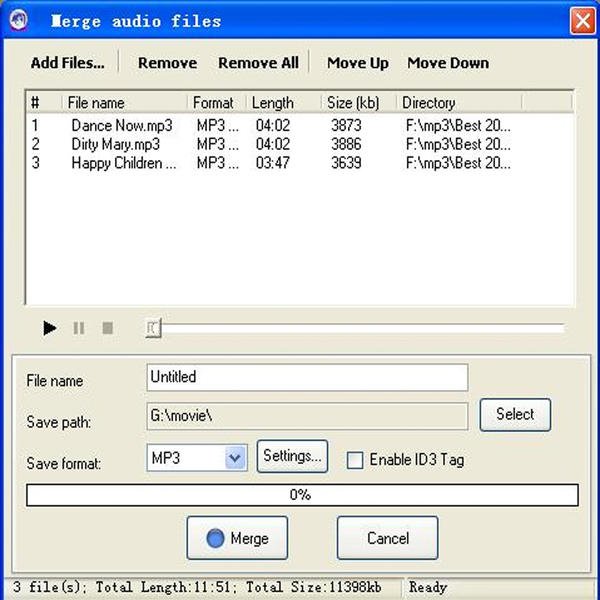Pause playback using the pause icon

click(79, 328)
